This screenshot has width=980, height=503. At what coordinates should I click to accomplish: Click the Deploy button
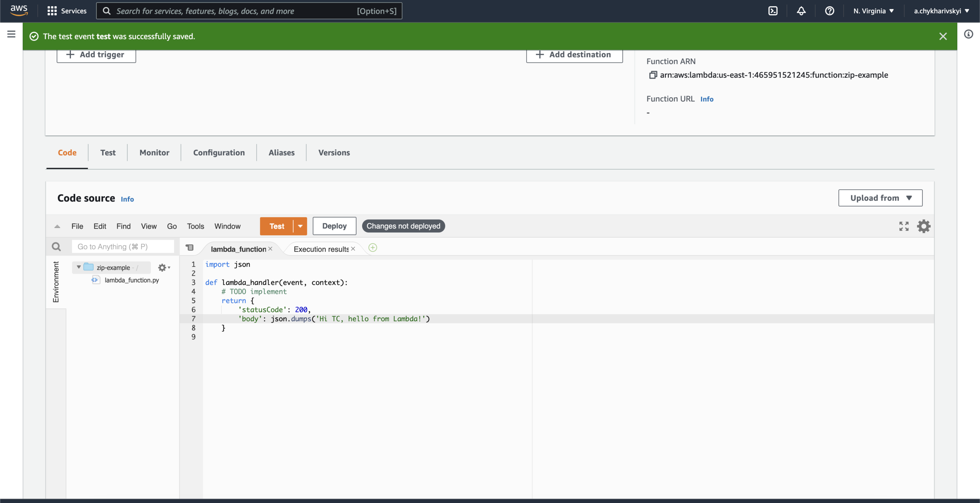click(x=334, y=226)
